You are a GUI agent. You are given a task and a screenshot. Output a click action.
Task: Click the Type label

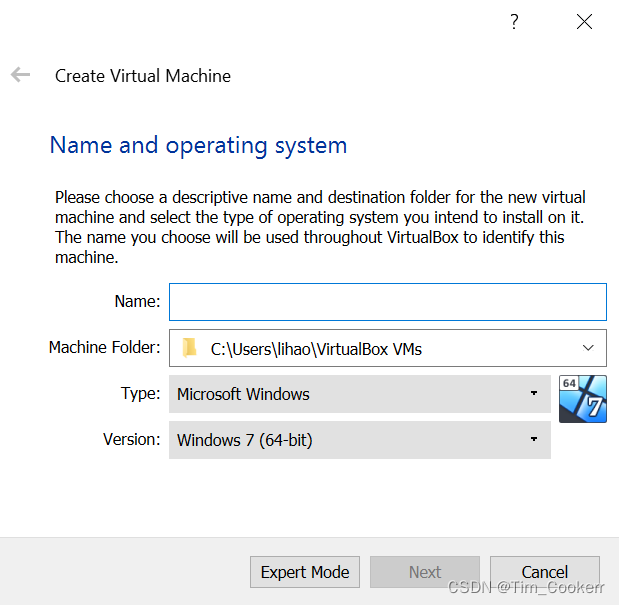[140, 394]
